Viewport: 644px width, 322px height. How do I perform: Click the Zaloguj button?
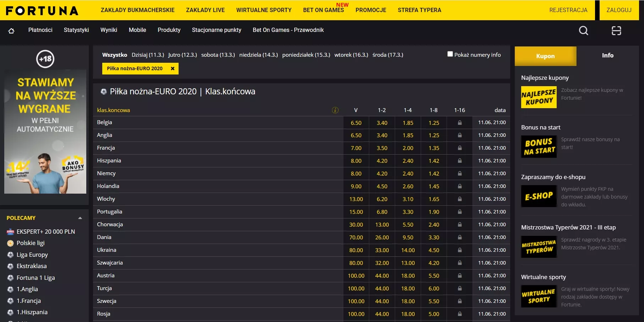click(x=619, y=10)
